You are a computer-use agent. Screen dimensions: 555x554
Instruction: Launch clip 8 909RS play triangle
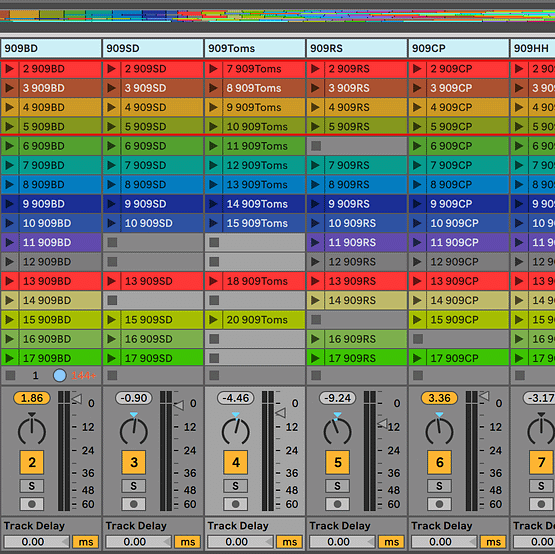click(315, 184)
